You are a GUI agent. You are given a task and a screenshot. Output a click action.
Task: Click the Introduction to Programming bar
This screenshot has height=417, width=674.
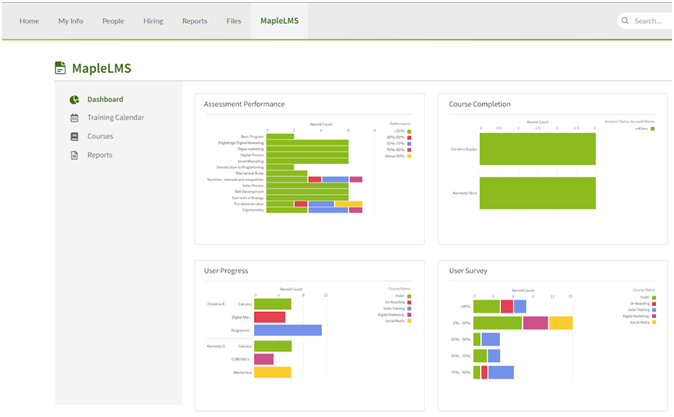pos(280,167)
